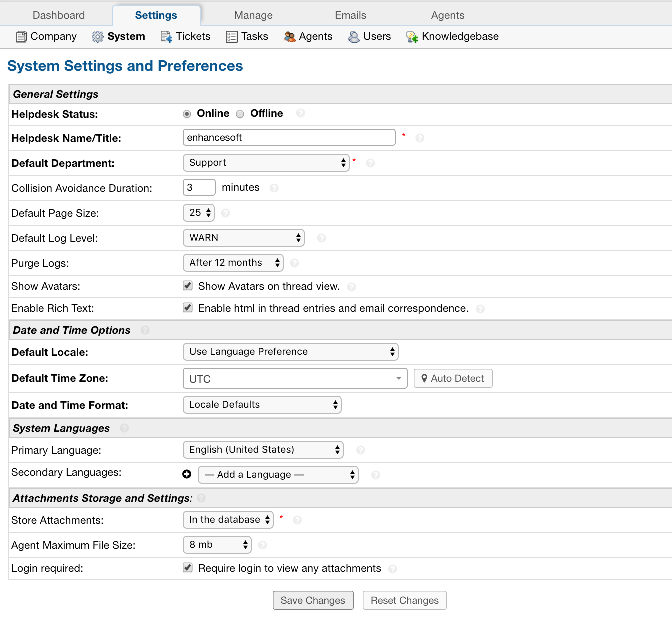Show help for Date and Time Options
Viewport: 672px width, 634px height.
point(145,330)
